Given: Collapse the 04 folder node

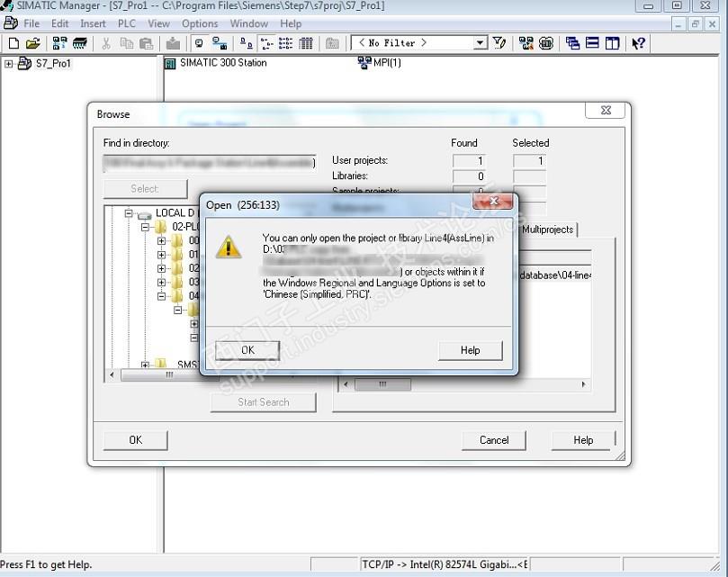Looking at the screenshot, I should (161, 296).
